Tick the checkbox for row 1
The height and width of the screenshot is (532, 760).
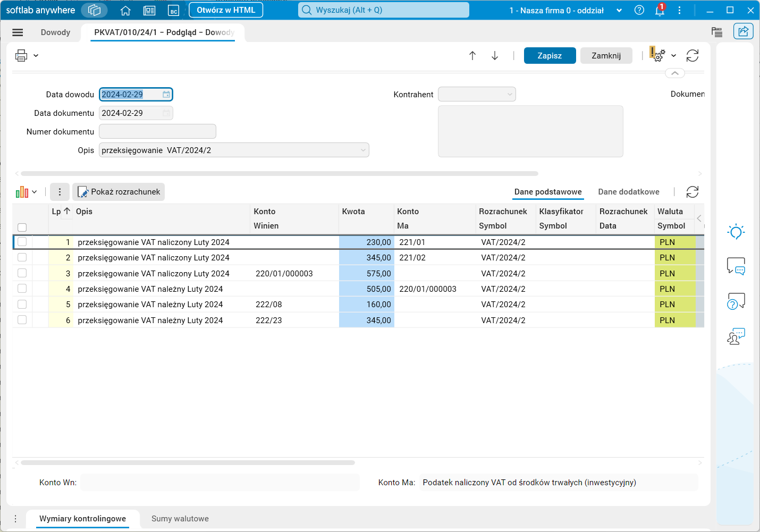tap(22, 242)
